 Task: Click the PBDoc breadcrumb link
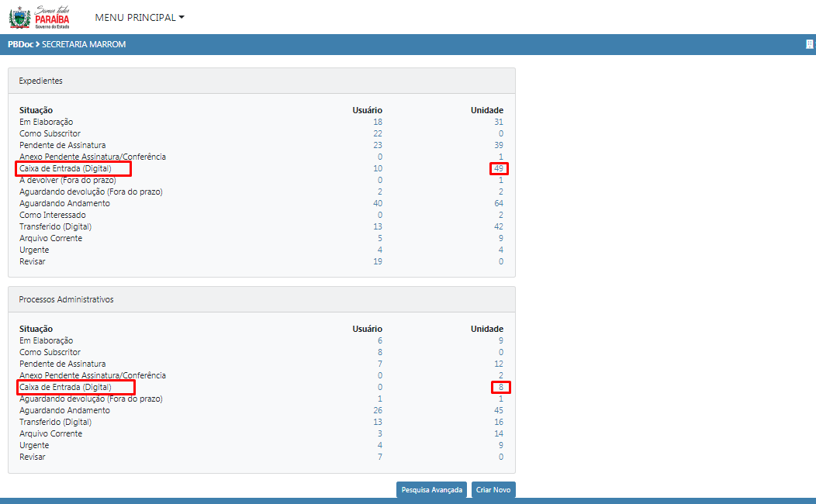click(x=20, y=44)
